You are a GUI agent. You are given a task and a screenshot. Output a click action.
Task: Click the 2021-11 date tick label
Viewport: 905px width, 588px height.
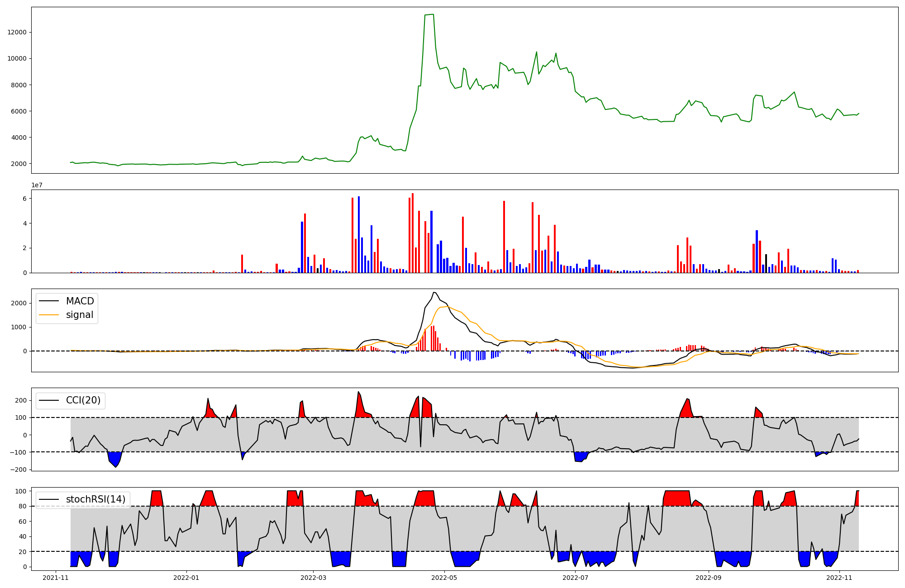tap(56, 578)
